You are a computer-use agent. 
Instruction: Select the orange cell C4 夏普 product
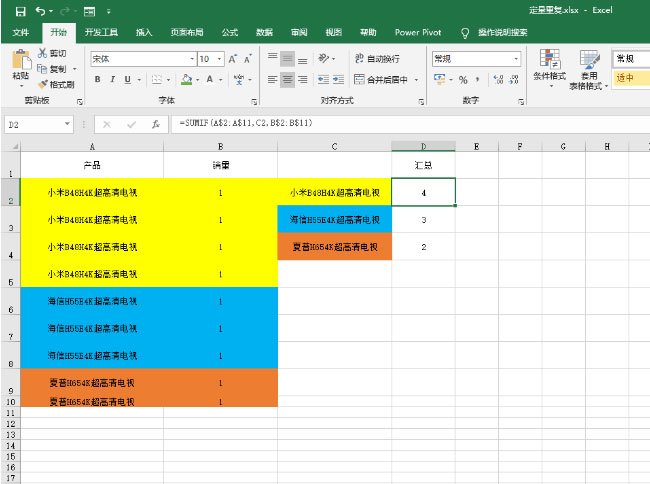[335, 247]
